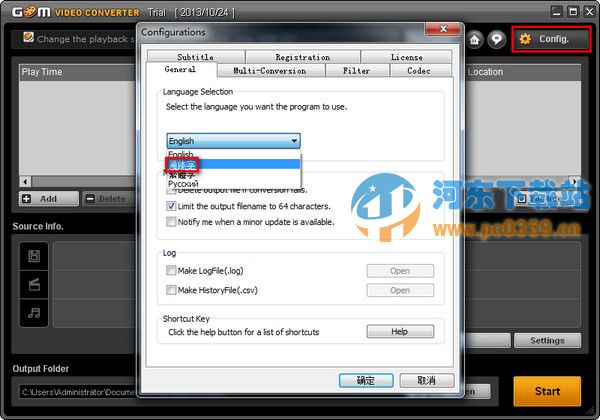This screenshot has height=420, width=600.
Task: Minimize the GOM Video Converter window
Action: click(556, 12)
